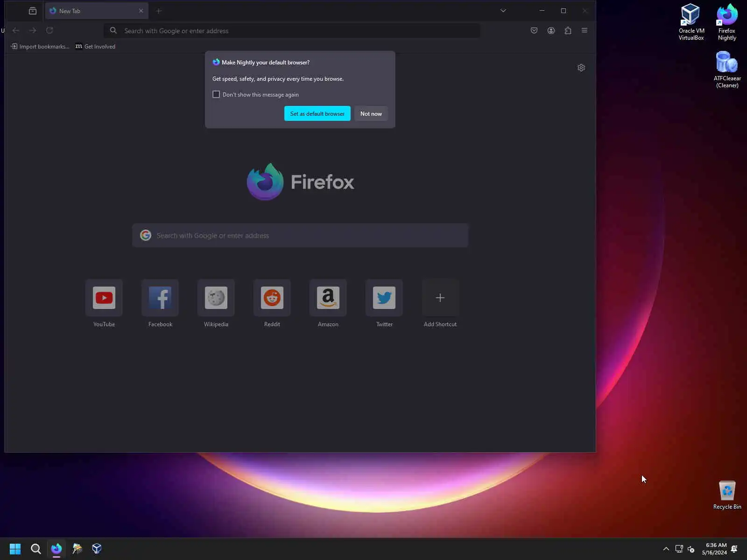Open the Extensions puzzle icon
747x560 pixels.
tap(568, 30)
